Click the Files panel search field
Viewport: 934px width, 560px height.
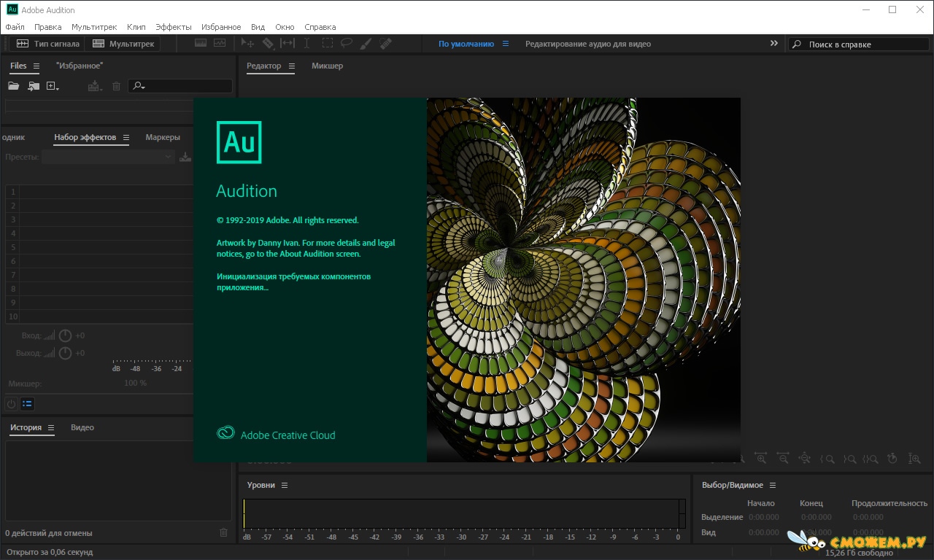[x=180, y=86]
